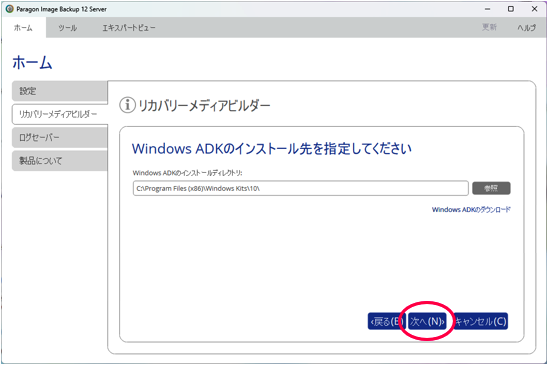550x367 pixels.
Task: Proceed with the 次へ(N) button
Action: click(x=427, y=321)
